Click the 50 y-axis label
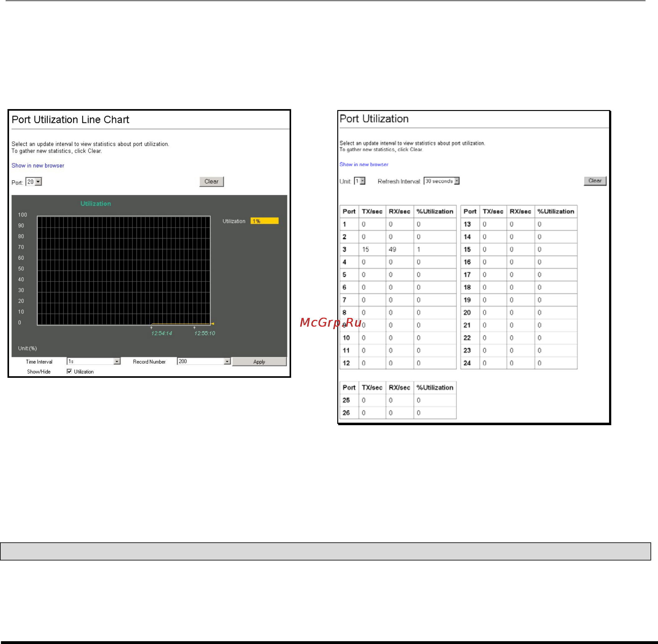Image resolution: width=658 pixels, height=644 pixels. [x=21, y=269]
